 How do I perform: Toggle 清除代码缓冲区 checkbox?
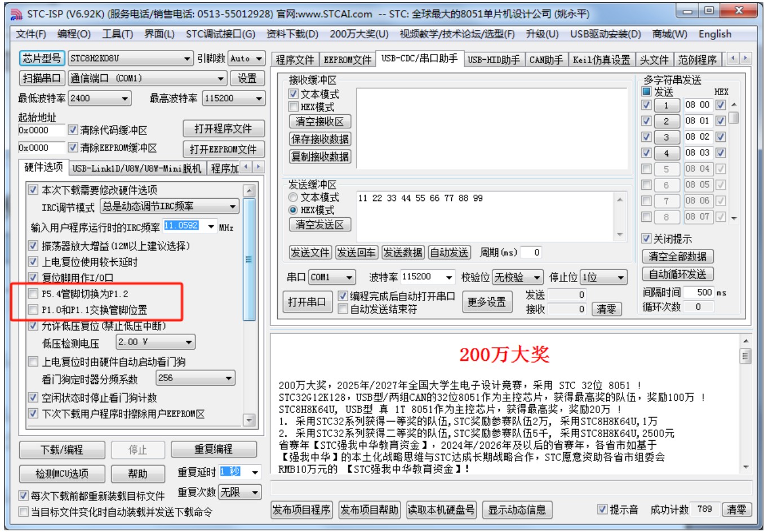[x=73, y=130]
